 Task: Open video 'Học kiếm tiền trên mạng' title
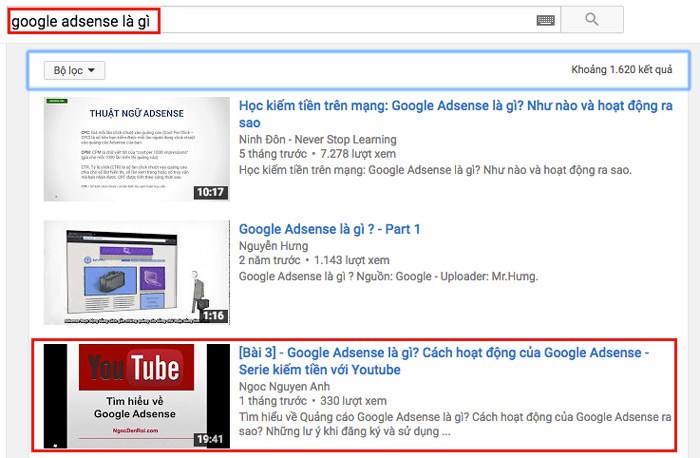tap(455, 114)
